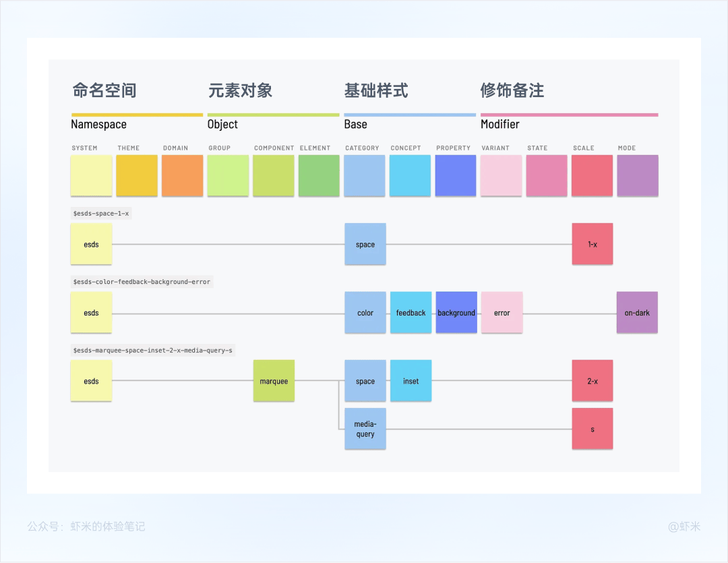The width and height of the screenshot is (728, 563).
Task: Select the THEME golden swatch
Action: pos(136,175)
